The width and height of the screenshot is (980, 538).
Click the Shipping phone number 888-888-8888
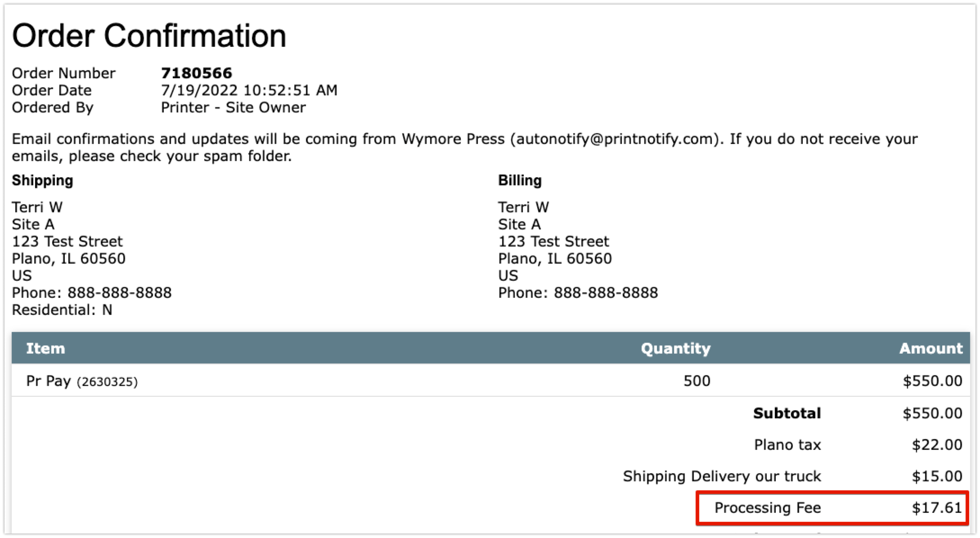pyautogui.click(x=119, y=293)
